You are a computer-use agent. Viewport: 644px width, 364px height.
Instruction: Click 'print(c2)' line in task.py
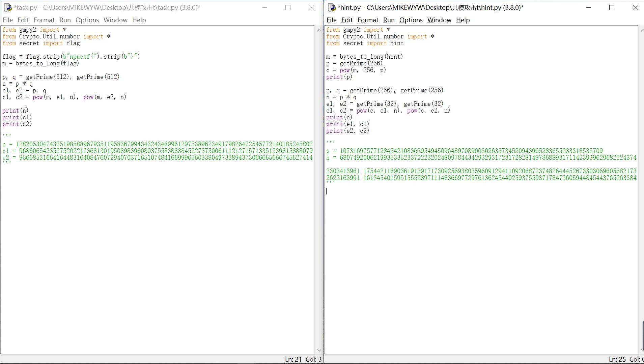[17, 124]
